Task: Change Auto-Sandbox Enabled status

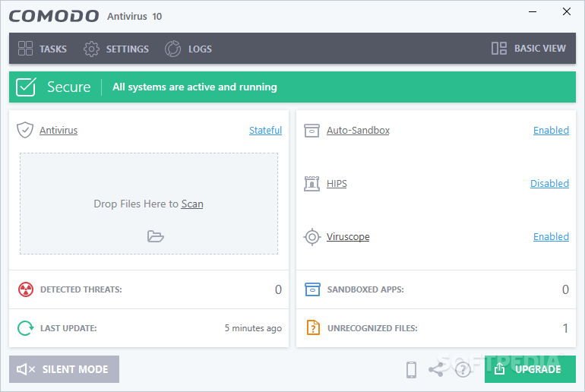Action: (551, 130)
